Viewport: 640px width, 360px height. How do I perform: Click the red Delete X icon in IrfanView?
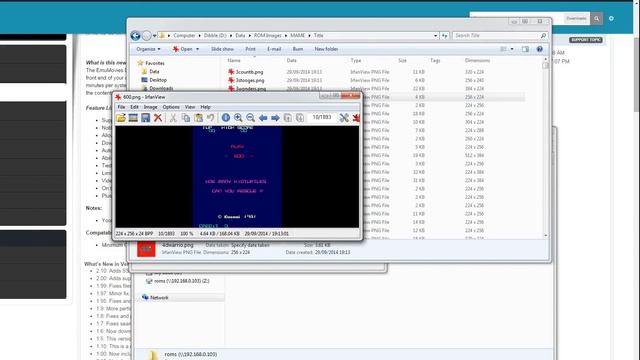point(158,118)
